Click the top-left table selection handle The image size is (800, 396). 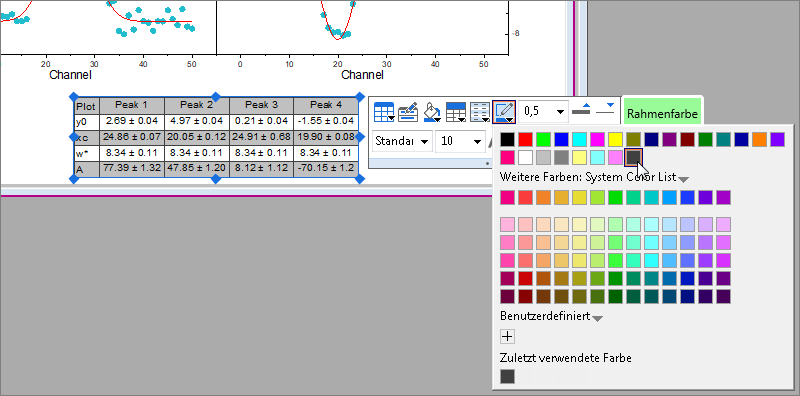point(73,96)
